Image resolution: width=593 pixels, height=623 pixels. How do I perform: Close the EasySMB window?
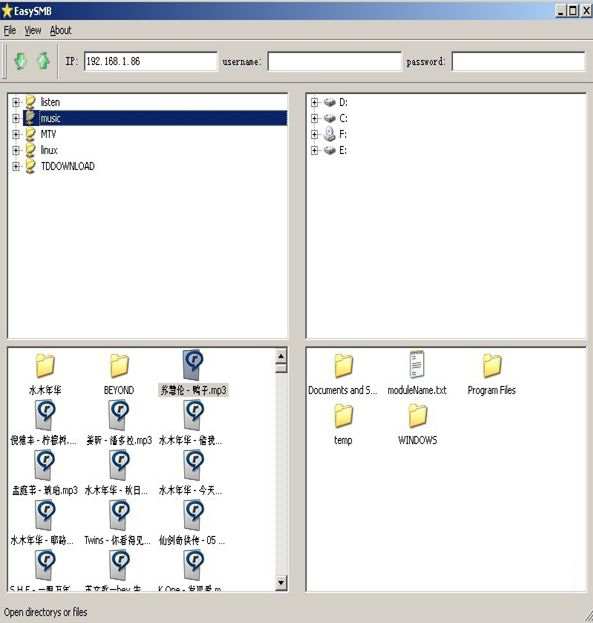pyautogui.click(x=586, y=11)
